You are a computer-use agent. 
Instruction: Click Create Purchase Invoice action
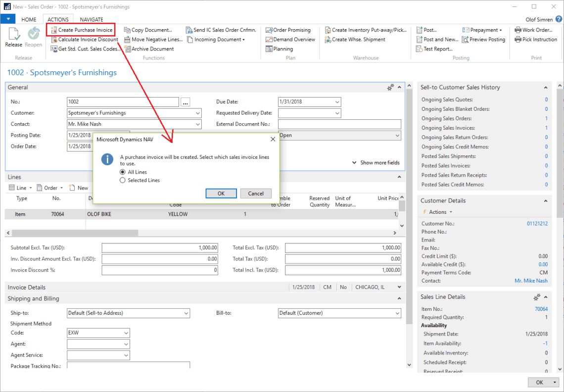point(82,30)
